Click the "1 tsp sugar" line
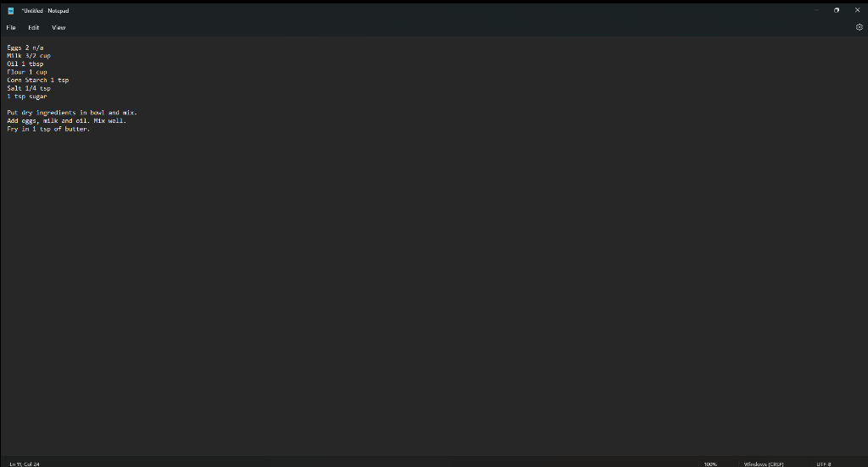The image size is (868, 467). [26, 97]
